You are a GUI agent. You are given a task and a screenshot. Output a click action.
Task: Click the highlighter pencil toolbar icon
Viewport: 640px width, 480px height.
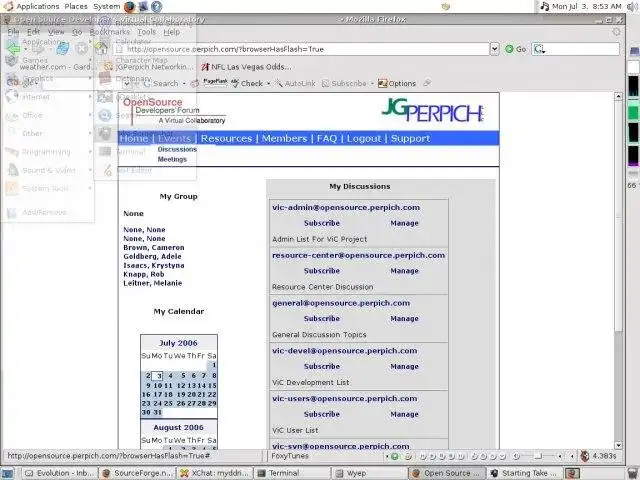(427, 83)
